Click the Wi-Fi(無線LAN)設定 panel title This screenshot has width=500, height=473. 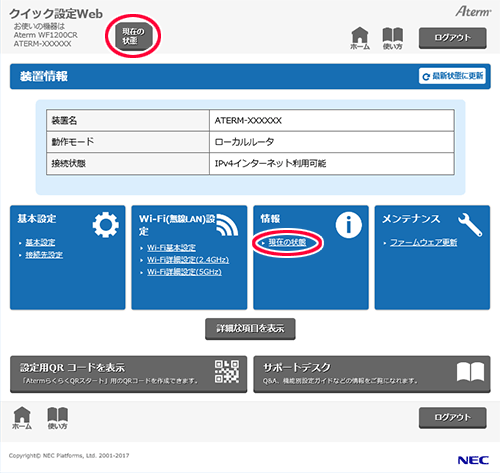click(x=177, y=225)
